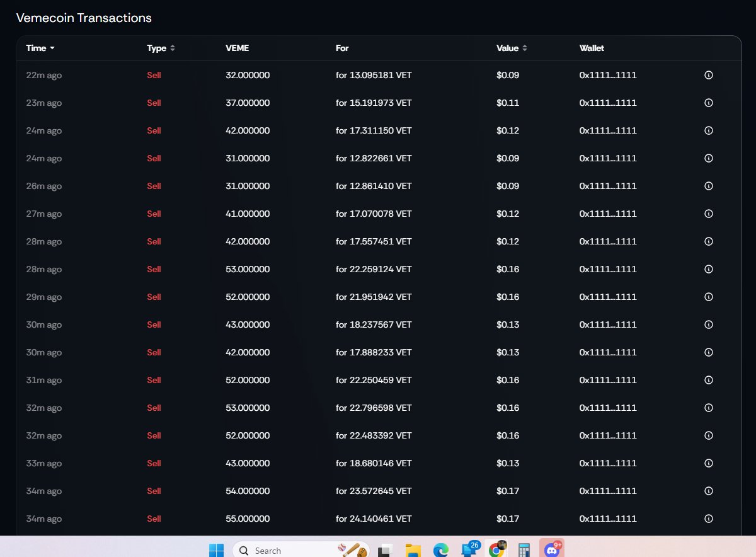Image resolution: width=756 pixels, height=557 pixels.
Task: Click 'for 17.311150 VET' cell
Action: coord(374,131)
